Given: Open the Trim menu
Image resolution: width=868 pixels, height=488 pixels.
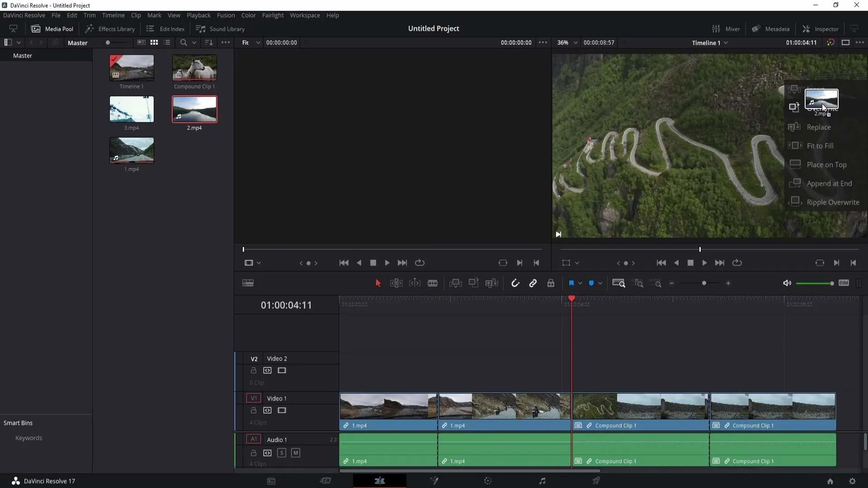Looking at the screenshot, I should click(x=90, y=15).
